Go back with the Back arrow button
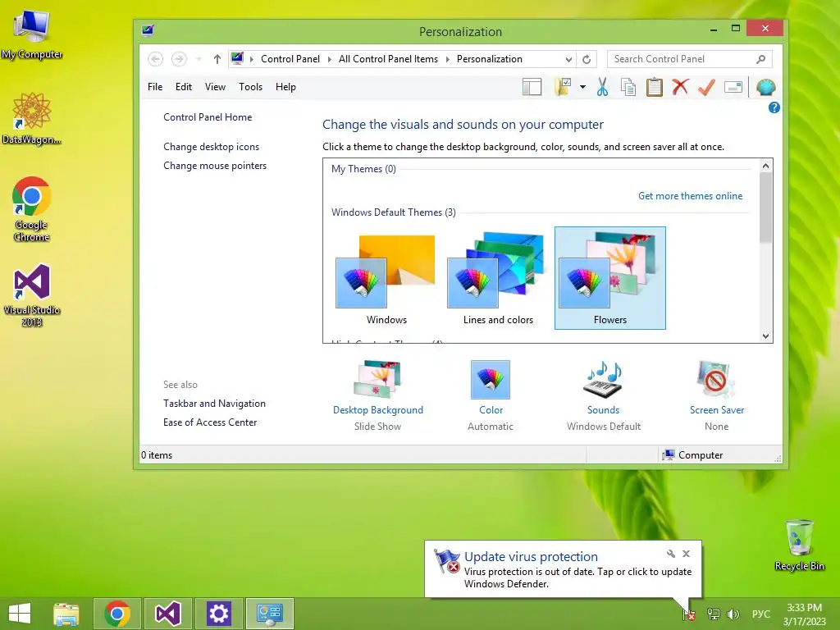 tap(155, 59)
